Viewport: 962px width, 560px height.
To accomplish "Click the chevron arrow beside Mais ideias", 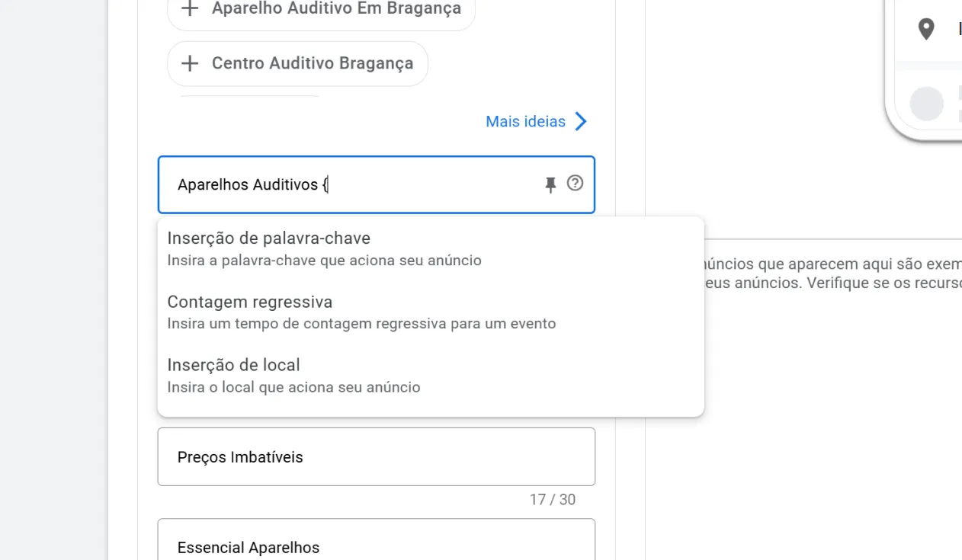I will [x=581, y=122].
